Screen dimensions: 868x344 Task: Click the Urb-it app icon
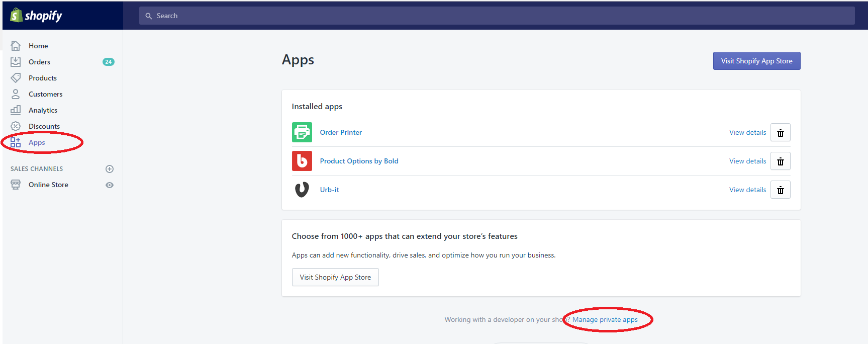pyautogui.click(x=302, y=190)
